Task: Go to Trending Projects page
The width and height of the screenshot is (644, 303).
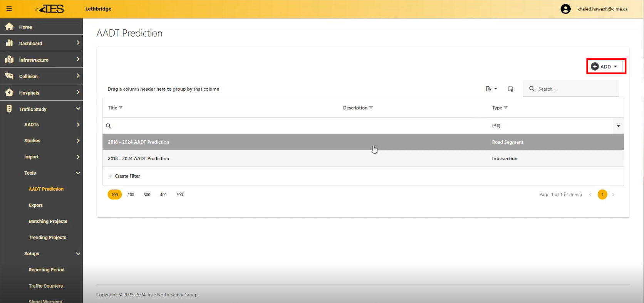Action: point(47,237)
